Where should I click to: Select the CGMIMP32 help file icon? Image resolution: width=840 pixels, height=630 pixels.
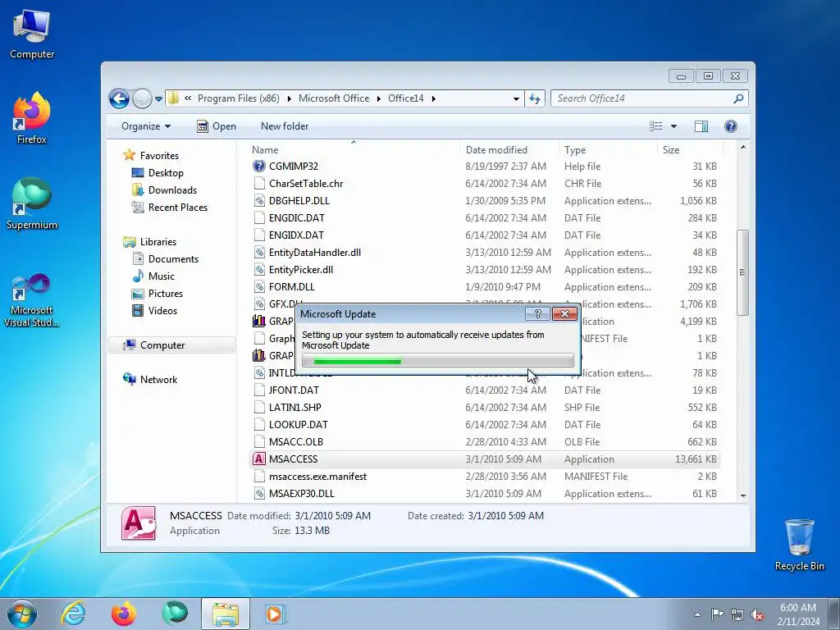pos(259,166)
